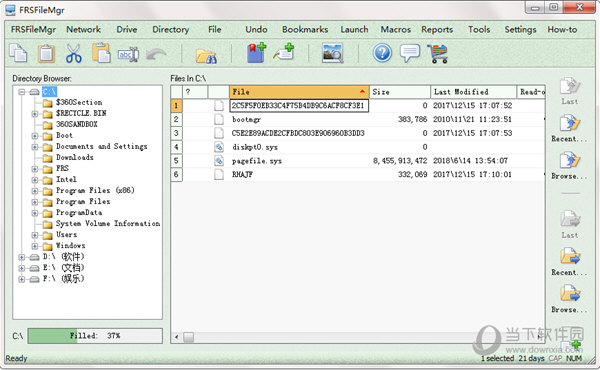Click file name starting with C5E2E89ACDE2
Screen dimensions: 600x370
point(298,133)
